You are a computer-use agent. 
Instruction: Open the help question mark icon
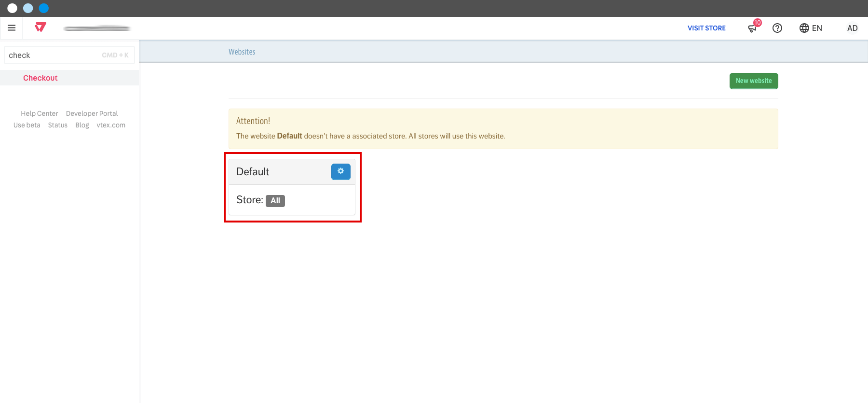click(x=777, y=28)
